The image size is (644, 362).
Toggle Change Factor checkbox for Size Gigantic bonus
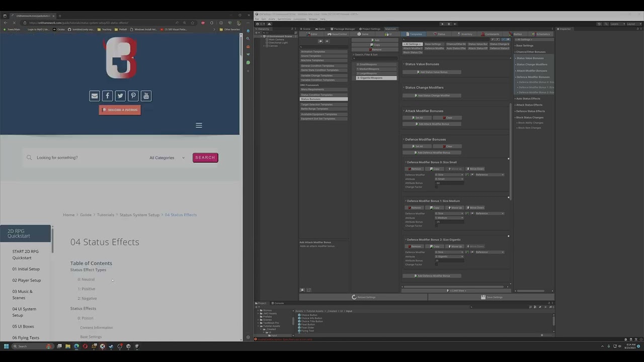(437, 264)
